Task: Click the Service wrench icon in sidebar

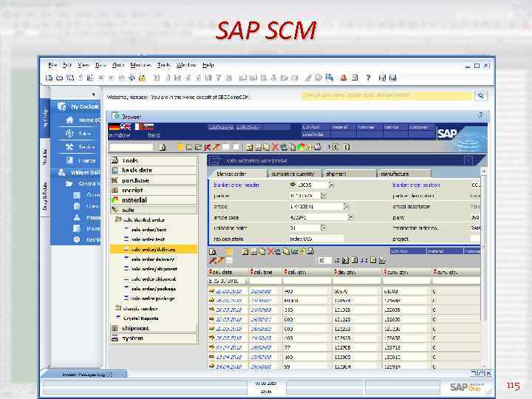Action: [69, 146]
